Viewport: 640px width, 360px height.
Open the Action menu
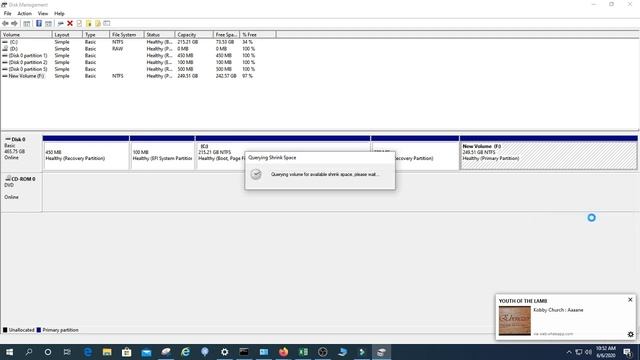click(24, 13)
